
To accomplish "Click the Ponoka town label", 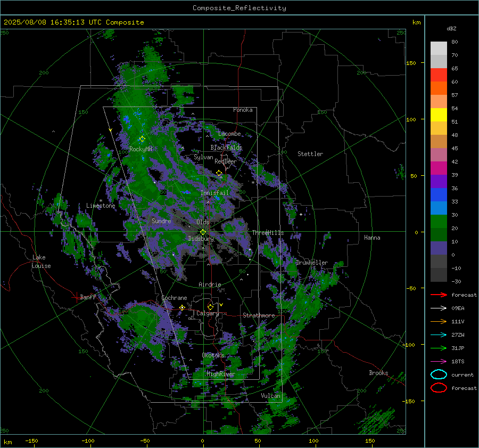I will [x=243, y=110].
